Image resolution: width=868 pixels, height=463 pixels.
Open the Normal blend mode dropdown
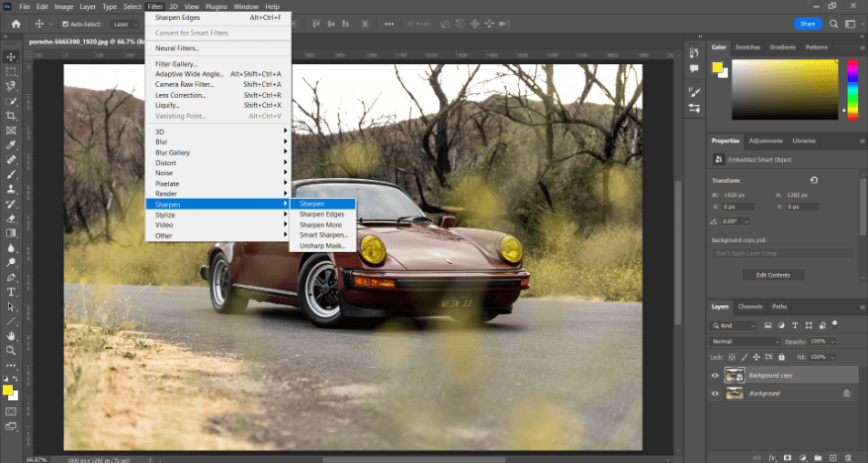coord(745,342)
